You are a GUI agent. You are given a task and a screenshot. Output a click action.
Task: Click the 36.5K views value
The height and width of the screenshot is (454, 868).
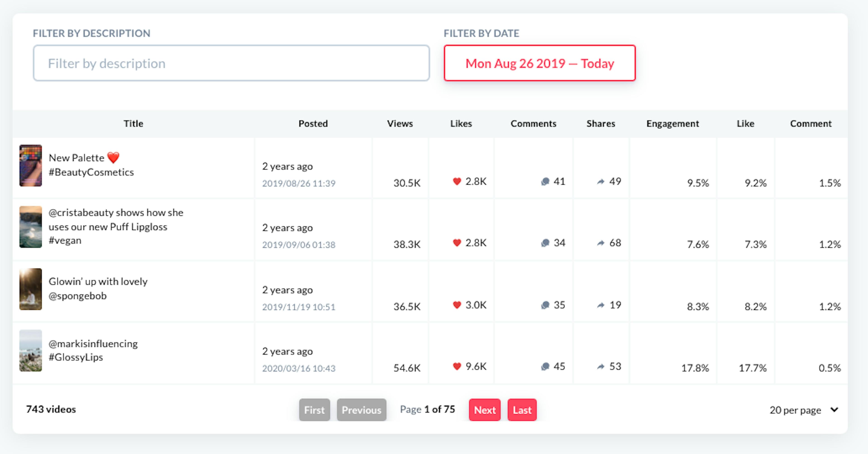(407, 307)
